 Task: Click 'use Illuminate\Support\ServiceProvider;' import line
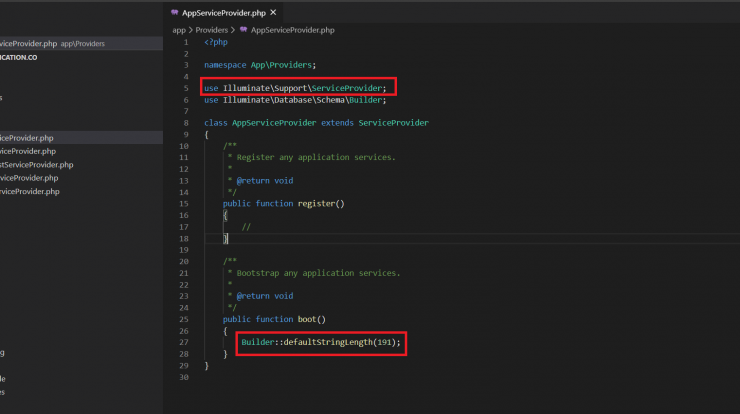click(x=295, y=88)
